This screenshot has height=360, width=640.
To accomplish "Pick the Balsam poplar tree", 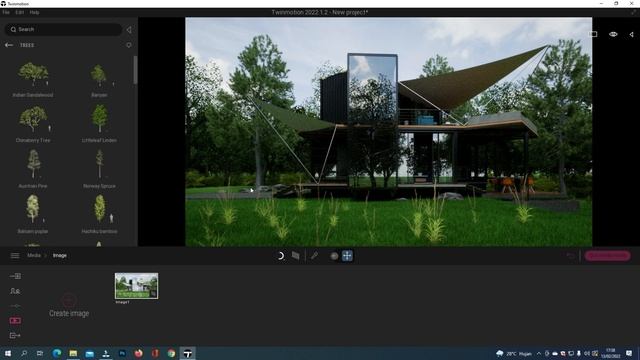I will coord(33,214).
